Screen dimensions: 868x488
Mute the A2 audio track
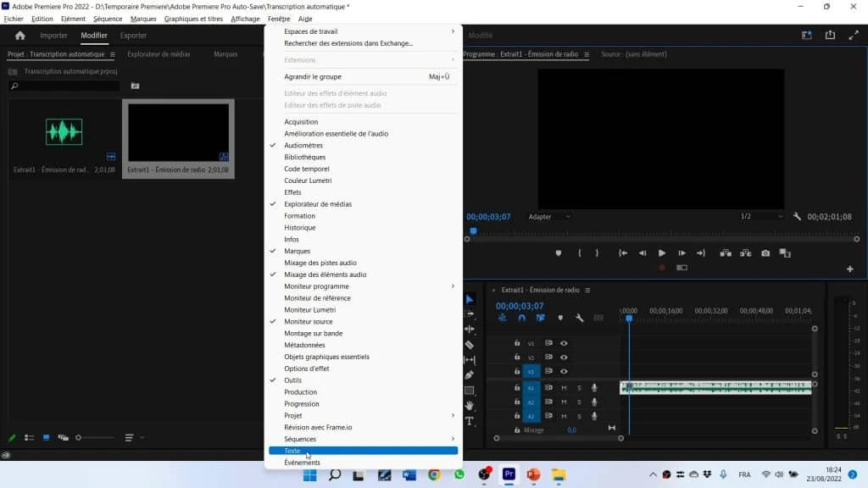click(x=564, y=402)
